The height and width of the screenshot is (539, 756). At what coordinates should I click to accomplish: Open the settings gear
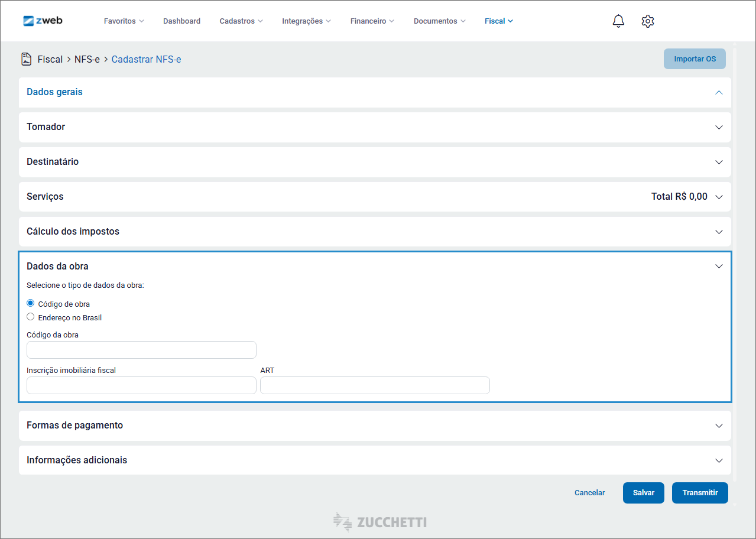[647, 21]
